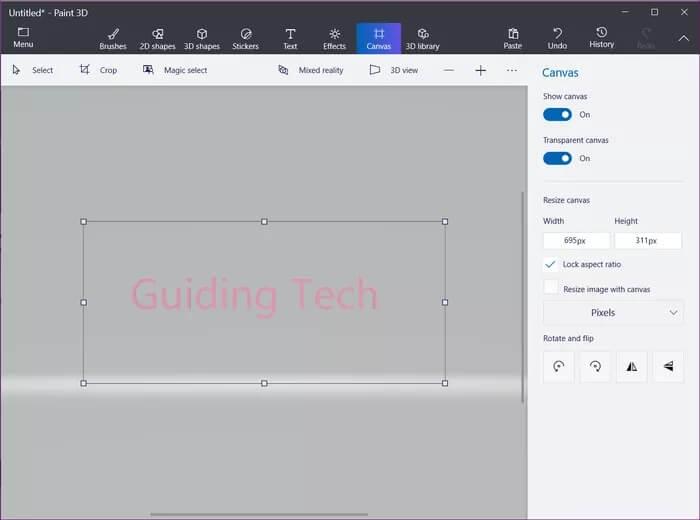This screenshot has width=700, height=520.
Task: Activate the Crop tool
Action: 98,70
